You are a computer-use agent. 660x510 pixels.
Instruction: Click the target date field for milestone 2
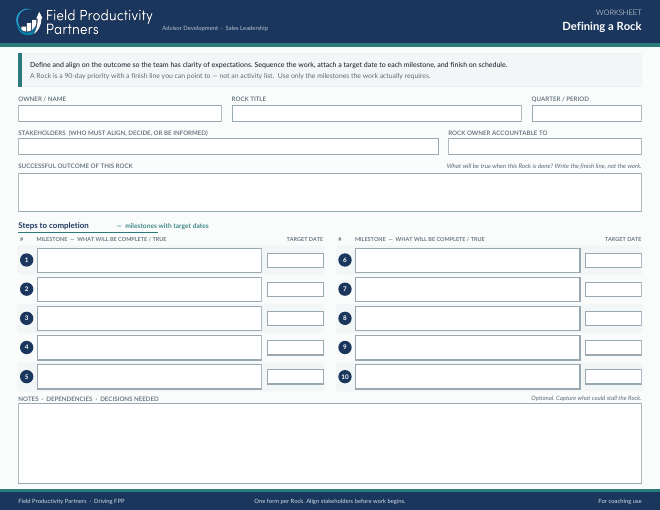click(x=295, y=290)
